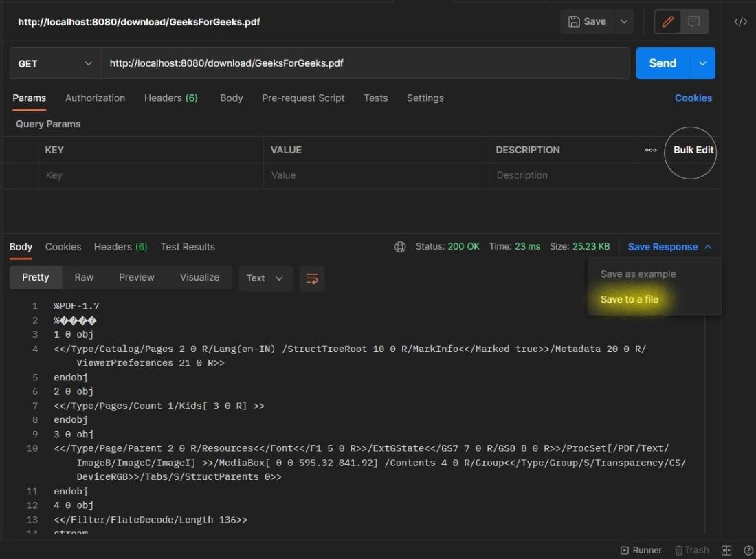Open the Settings tab

click(425, 98)
